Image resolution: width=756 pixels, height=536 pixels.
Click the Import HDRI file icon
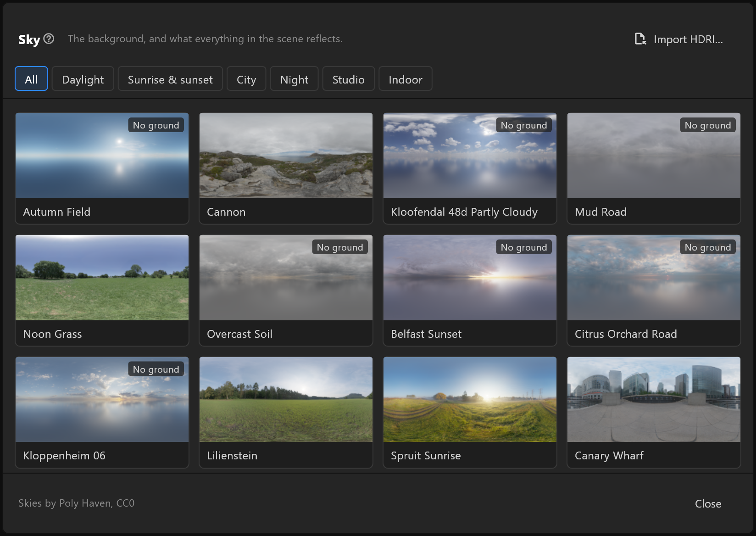coord(640,39)
